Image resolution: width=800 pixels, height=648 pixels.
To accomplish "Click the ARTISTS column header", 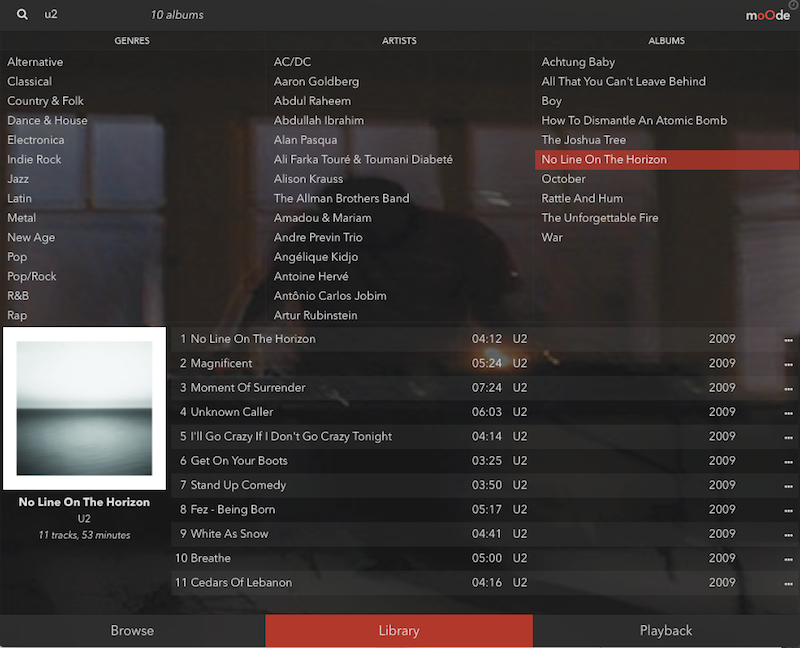I will click(399, 41).
